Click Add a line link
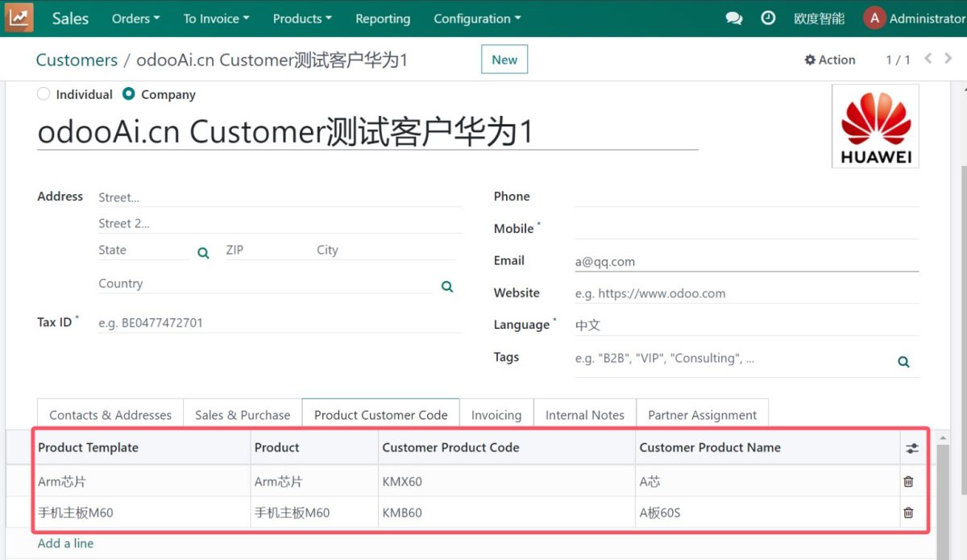This screenshot has width=967, height=560. click(x=65, y=543)
